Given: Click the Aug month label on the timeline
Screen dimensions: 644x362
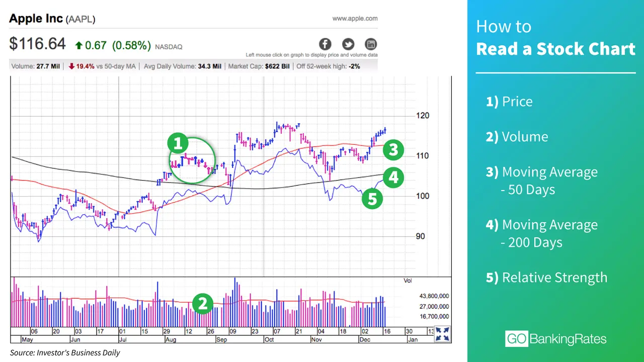Looking at the screenshot, I should click(x=172, y=339).
